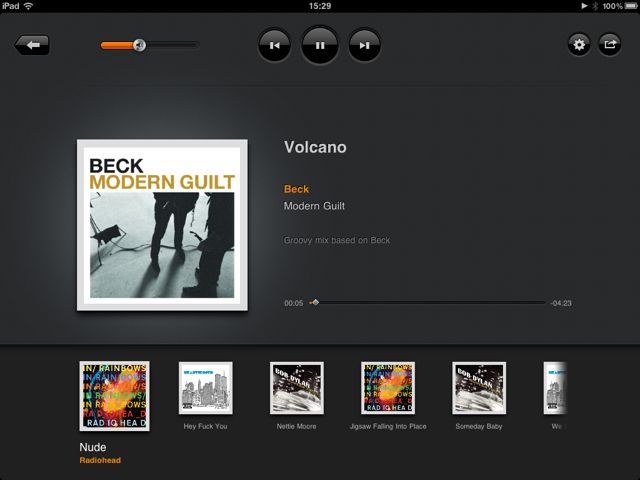Viewport: 640px width, 480px height.
Task: Open the Beck artist link
Action: (x=296, y=189)
